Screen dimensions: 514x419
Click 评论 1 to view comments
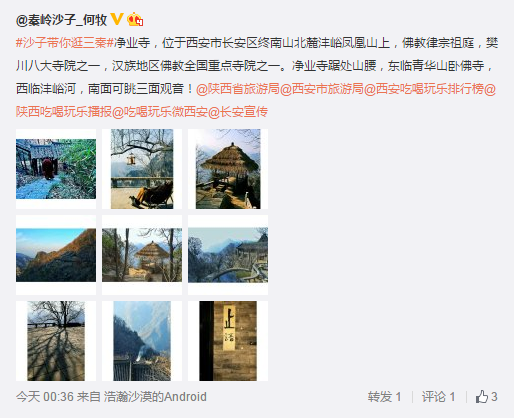click(x=438, y=397)
